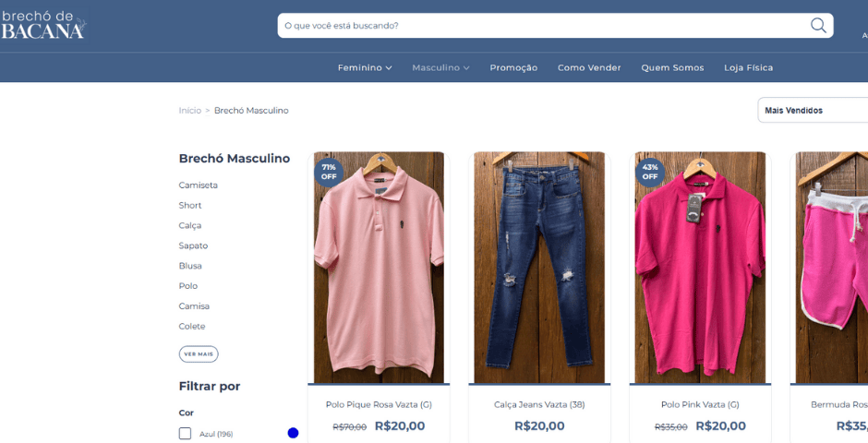Select the Camiseta category link

(x=199, y=186)
